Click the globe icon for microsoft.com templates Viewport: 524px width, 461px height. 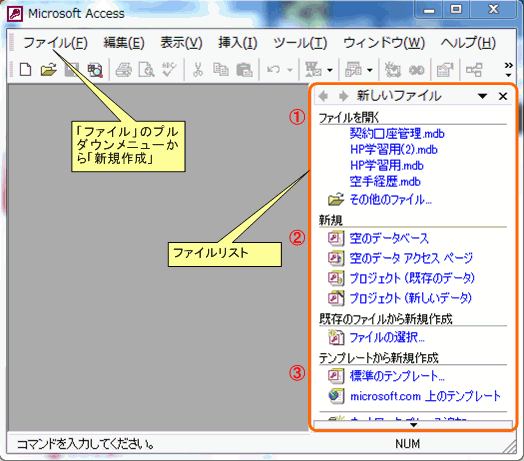pyautogui.click(x=336, y=396)
